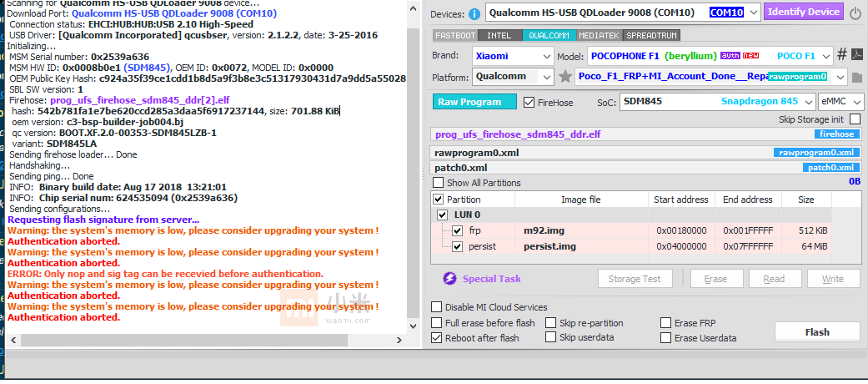Open the PDF manual icon beside Model
Viewport: 868px width, 384px height.
857,54
